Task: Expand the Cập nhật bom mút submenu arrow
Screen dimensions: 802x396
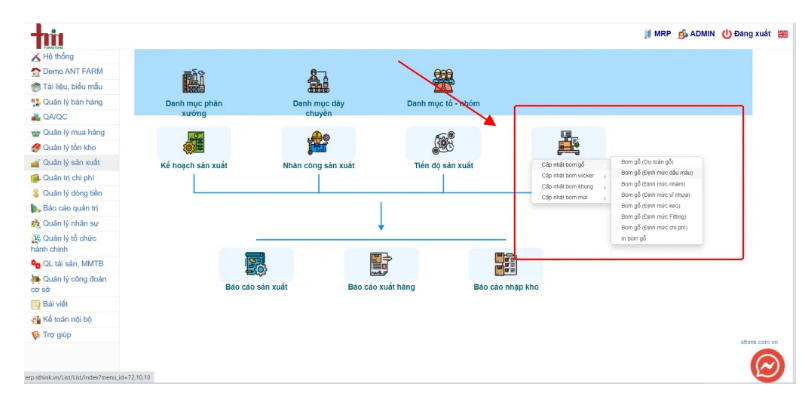Action: pyautogui.click(x=606, y=197)
